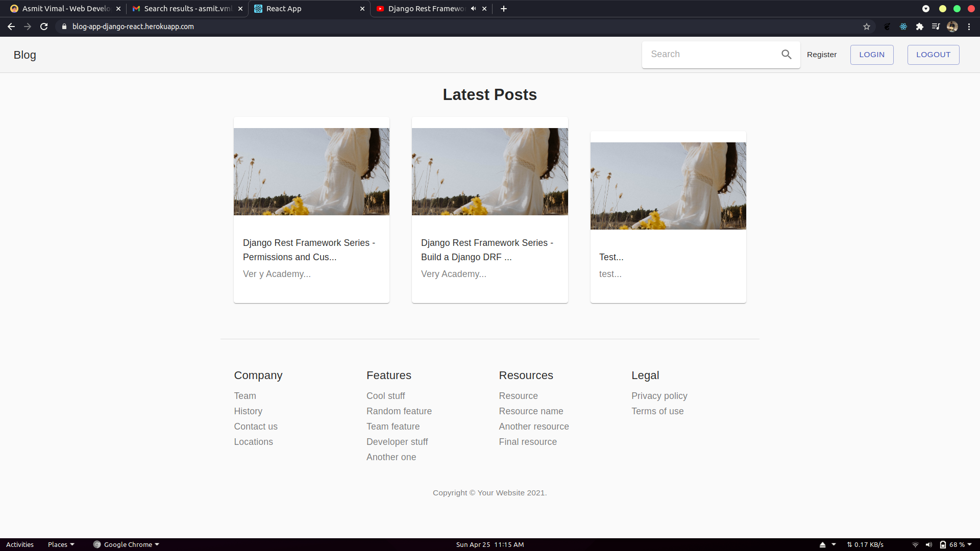Click the search magnifier icon
This screenshot has width=980, height=551.
click(787, 54)
